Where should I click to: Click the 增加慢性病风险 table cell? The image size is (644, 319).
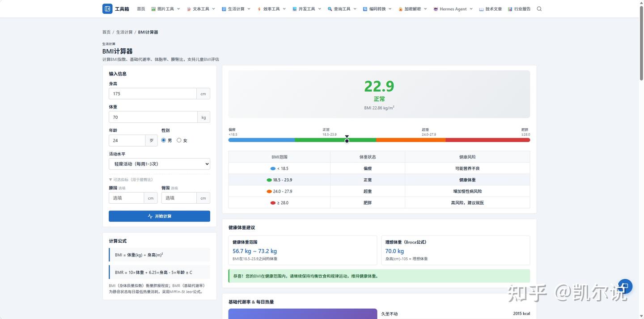coord(467,191)
